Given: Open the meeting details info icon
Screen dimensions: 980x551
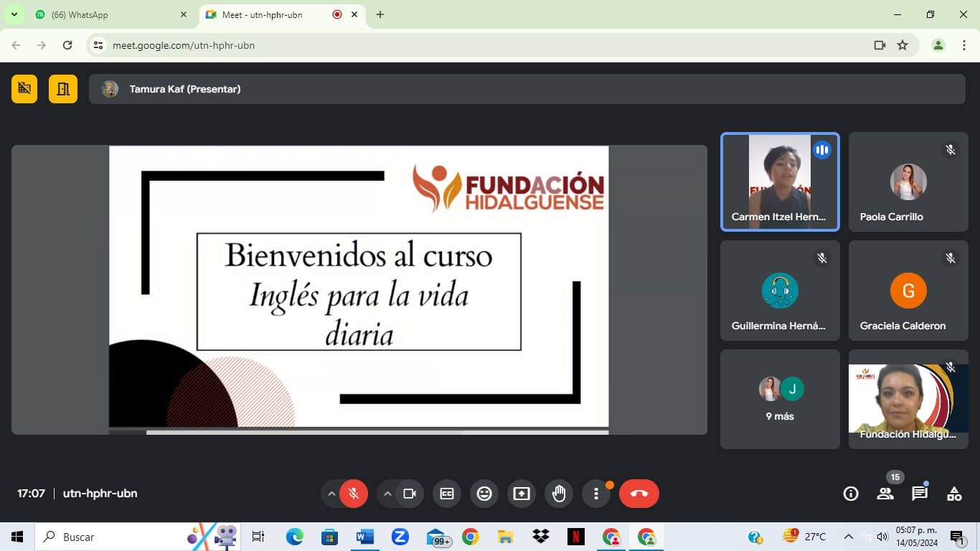Looking at the screenshot, I should click(x=851, y=494).
